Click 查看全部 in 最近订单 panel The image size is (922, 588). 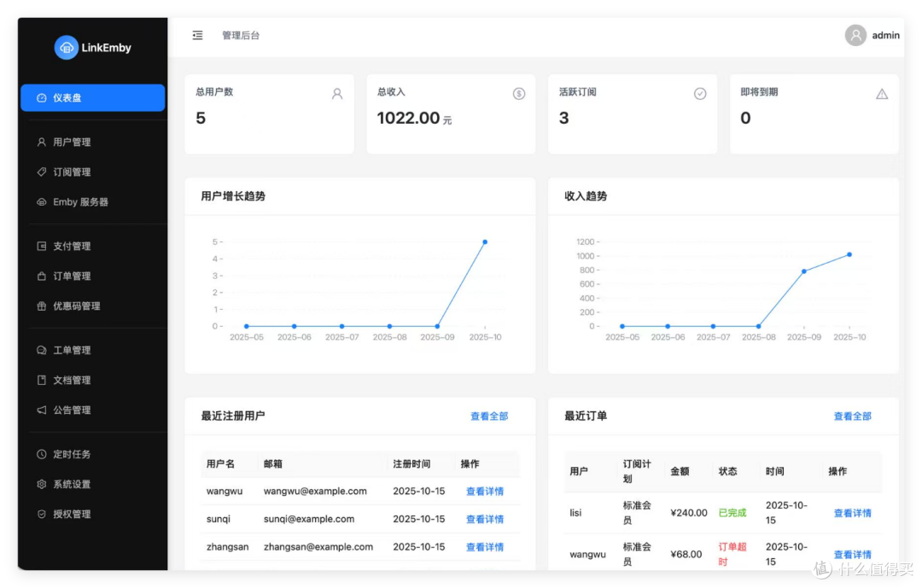853,416
